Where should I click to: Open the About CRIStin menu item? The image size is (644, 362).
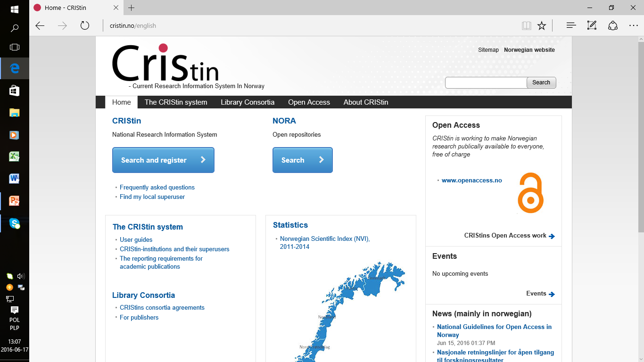[366, 102]
